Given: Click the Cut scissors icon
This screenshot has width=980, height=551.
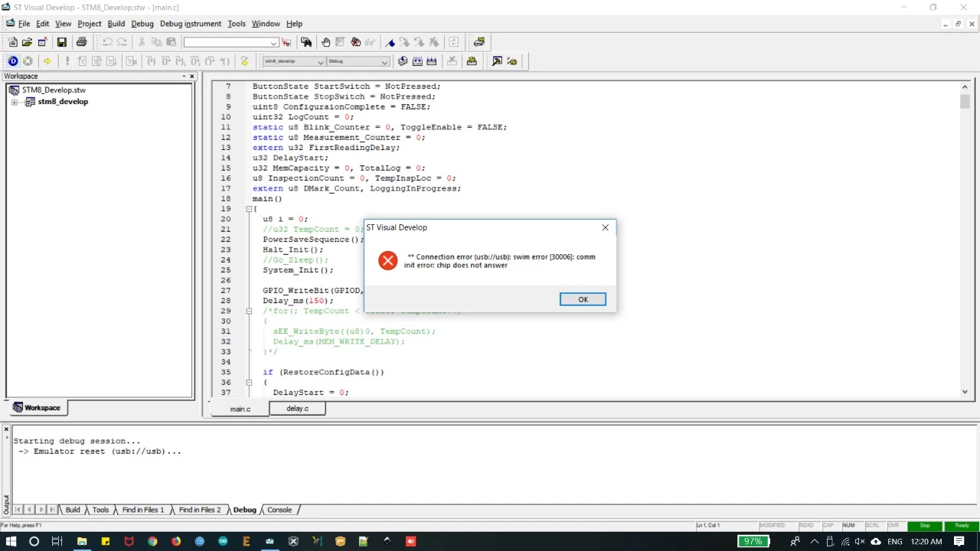Looking at the screenshot, I should [142, 42].
